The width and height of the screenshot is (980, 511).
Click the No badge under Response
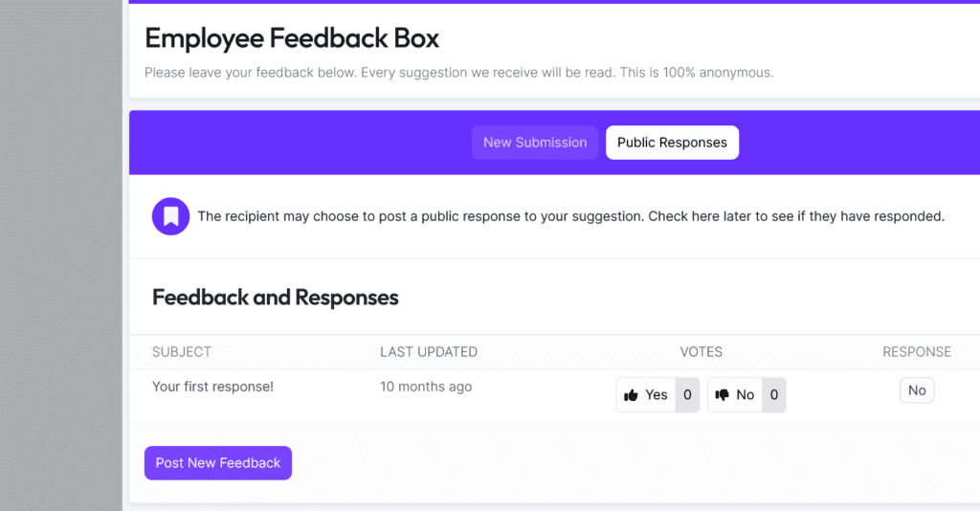(x=917, y=390)
